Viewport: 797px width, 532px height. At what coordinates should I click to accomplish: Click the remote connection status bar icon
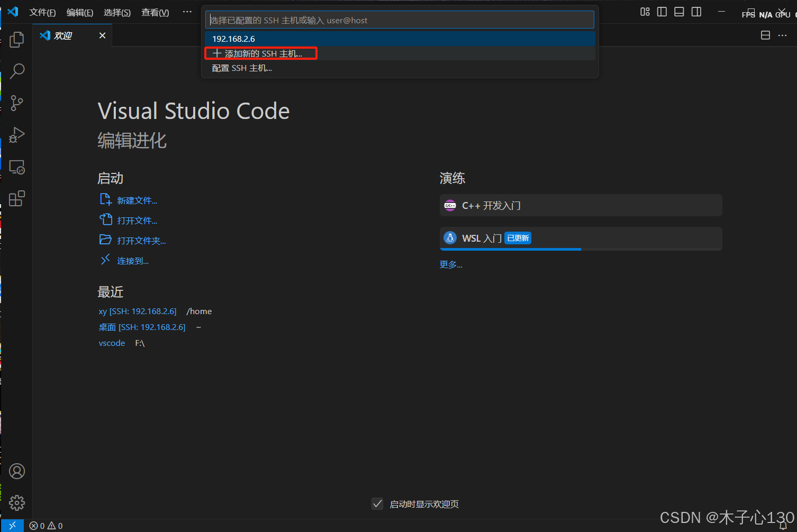coord(12,525)
